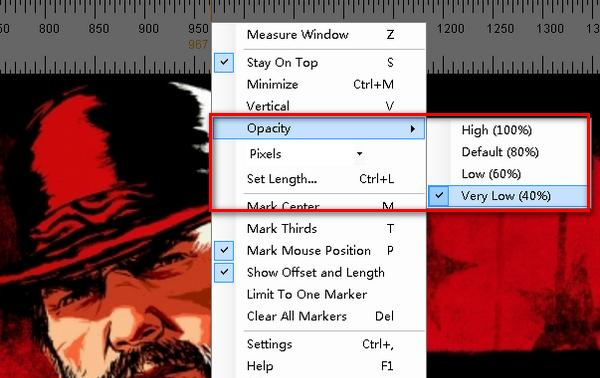
Task: Choose Set Length... from the menu
Action: [319, 179]
